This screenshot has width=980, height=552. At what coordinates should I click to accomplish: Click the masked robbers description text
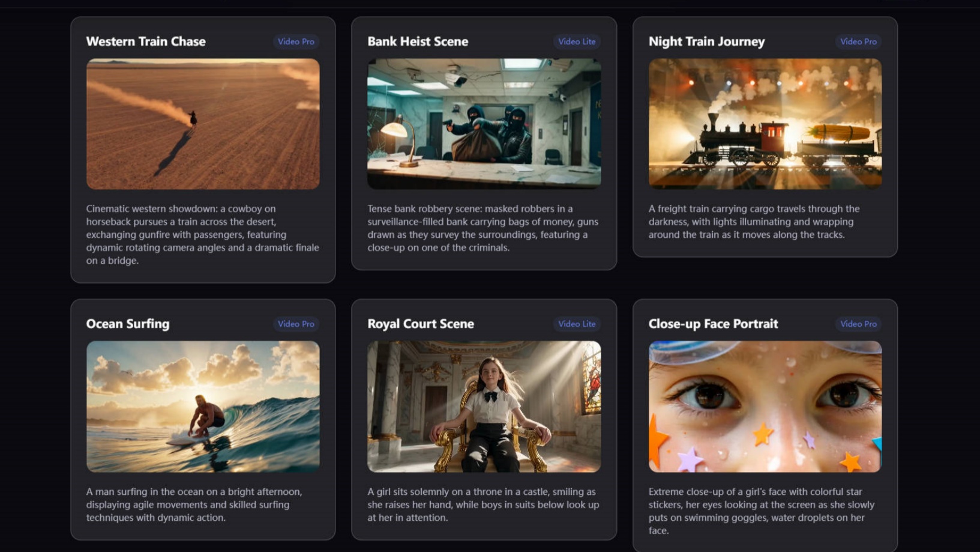tap(483, 228)
